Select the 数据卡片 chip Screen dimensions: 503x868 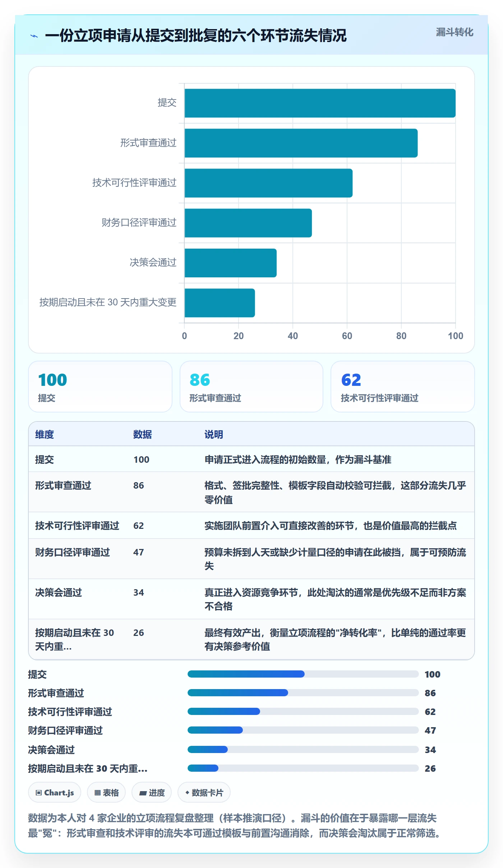tap(204, 793)
